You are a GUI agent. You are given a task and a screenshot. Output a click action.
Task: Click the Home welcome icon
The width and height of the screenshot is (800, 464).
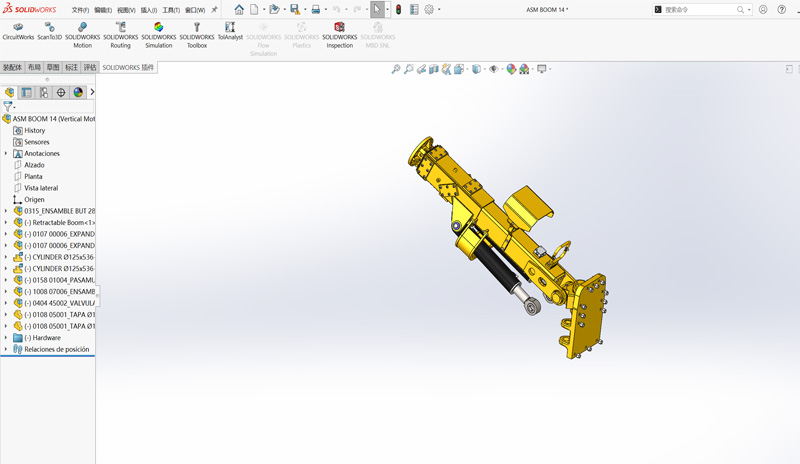(x=239, y=10)
